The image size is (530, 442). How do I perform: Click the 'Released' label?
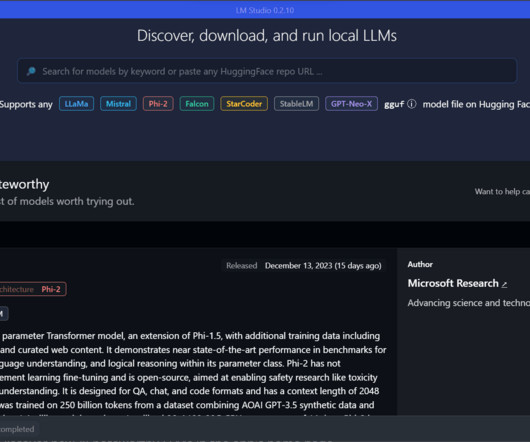pos(242,266)
